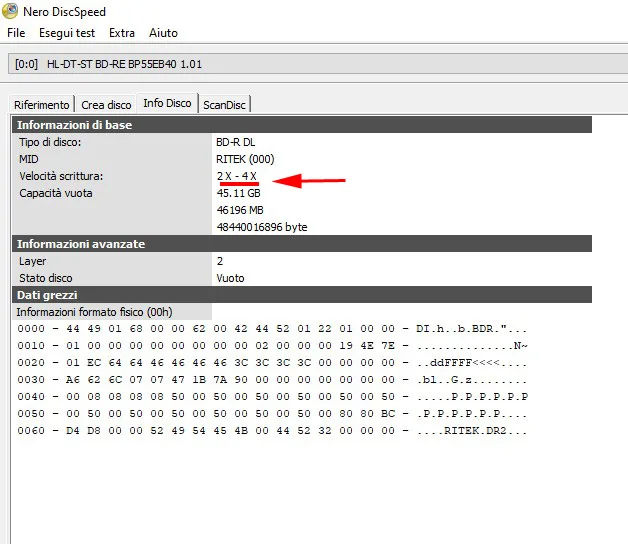
Task: Select the BD-R DL disc type value
Action: click(x=236, y=142)
